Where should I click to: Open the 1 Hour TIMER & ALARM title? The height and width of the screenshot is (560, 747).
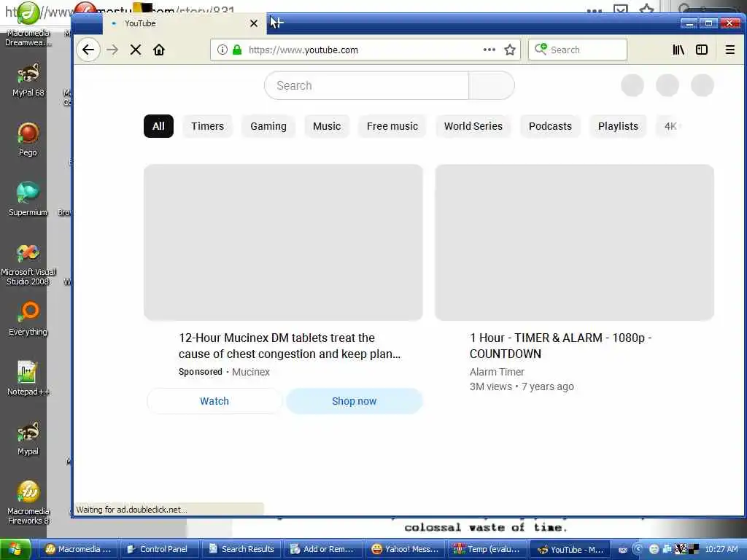561,346
